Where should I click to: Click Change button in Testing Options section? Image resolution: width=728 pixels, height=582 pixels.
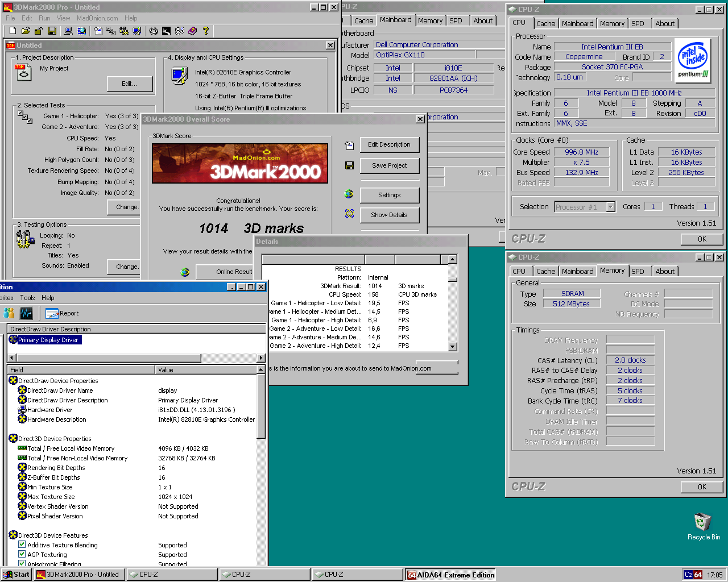124,267
